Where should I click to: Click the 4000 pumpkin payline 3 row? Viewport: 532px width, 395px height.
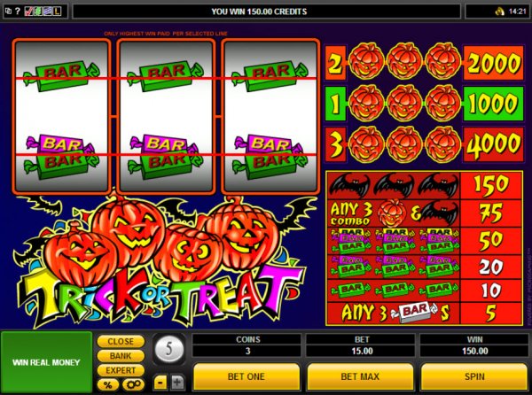tap(424, 144)
